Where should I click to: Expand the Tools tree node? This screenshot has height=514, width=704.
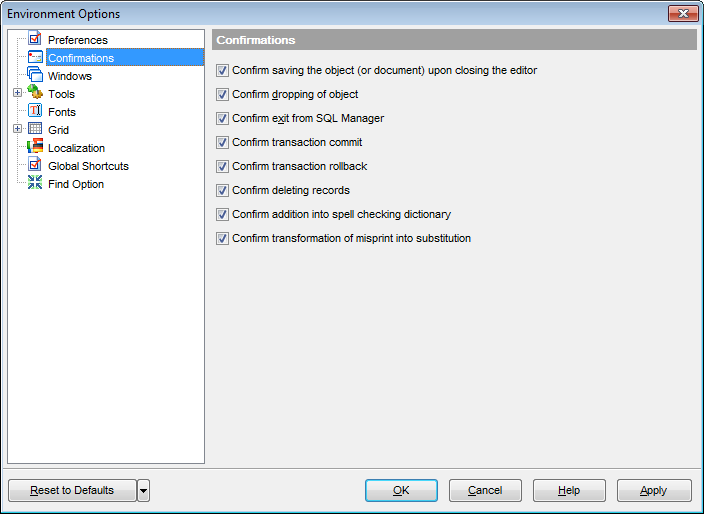point(18,92)
